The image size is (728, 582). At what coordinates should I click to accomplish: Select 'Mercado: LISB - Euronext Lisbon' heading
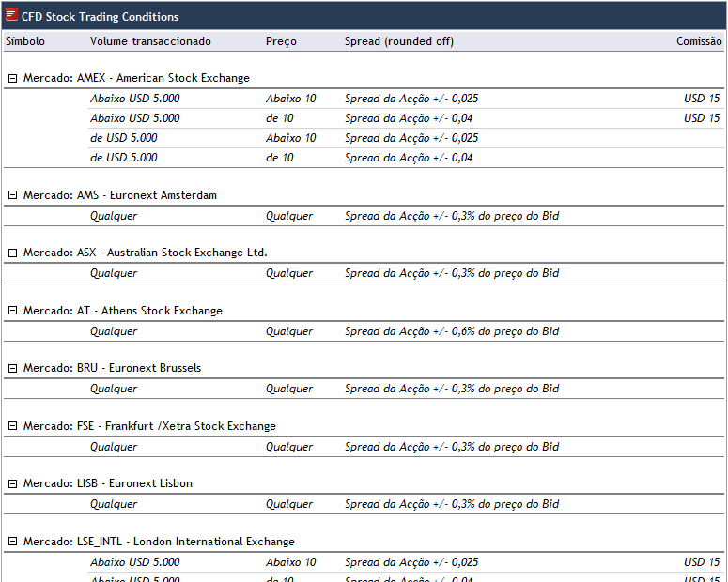108,483
